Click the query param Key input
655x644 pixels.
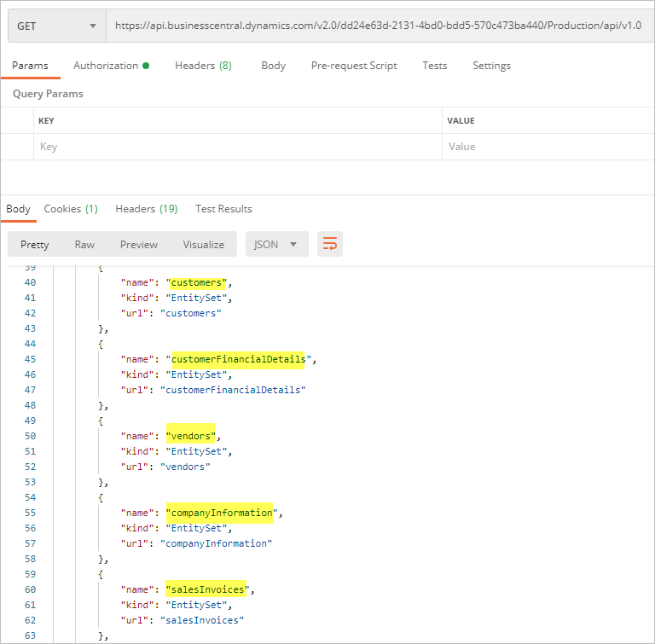pyautogui.click(x=238, y=147)
